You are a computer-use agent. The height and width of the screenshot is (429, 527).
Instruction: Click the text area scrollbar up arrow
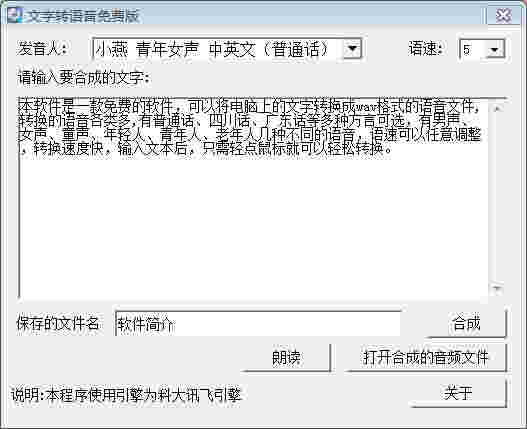pos(497,109)
